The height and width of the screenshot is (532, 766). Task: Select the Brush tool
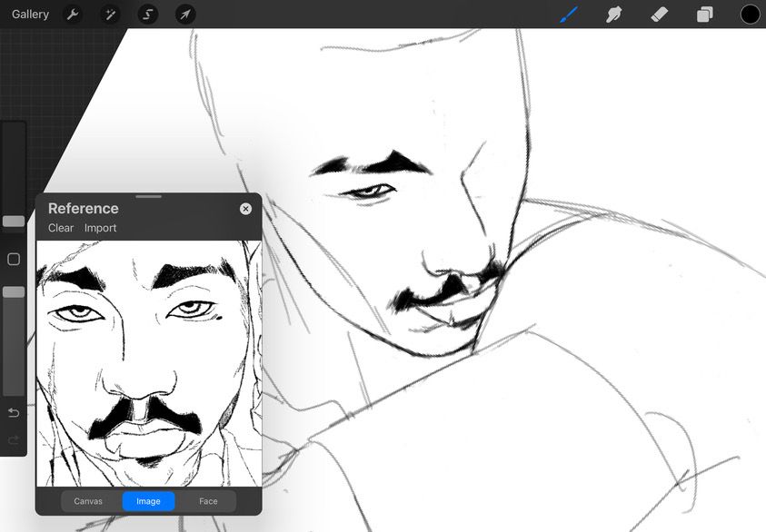point(569,15)
